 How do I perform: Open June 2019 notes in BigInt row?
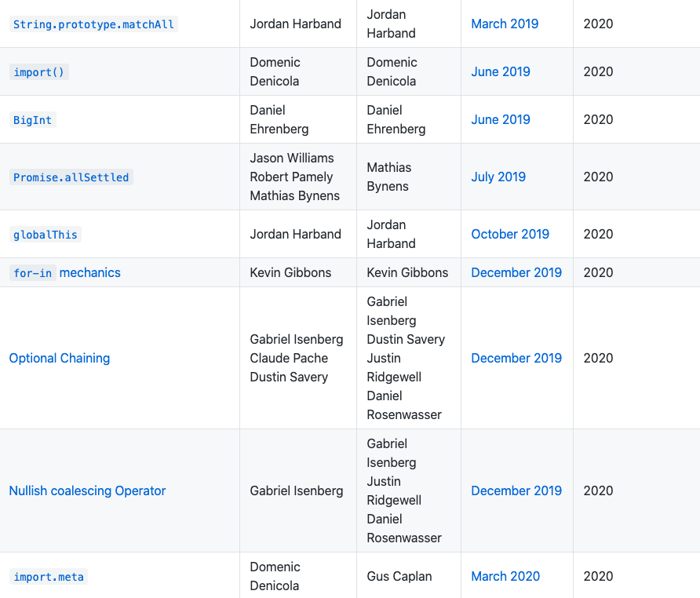pyautogui.click(x=501, y=119)
